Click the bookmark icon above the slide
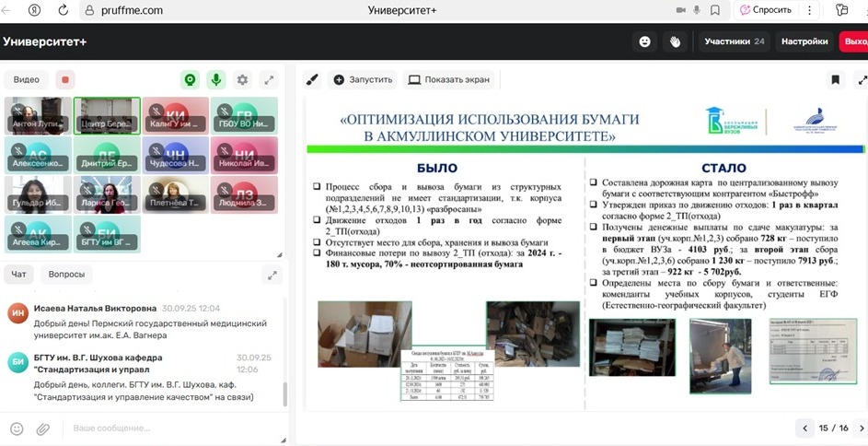868x446 pixels. [835, 80]
